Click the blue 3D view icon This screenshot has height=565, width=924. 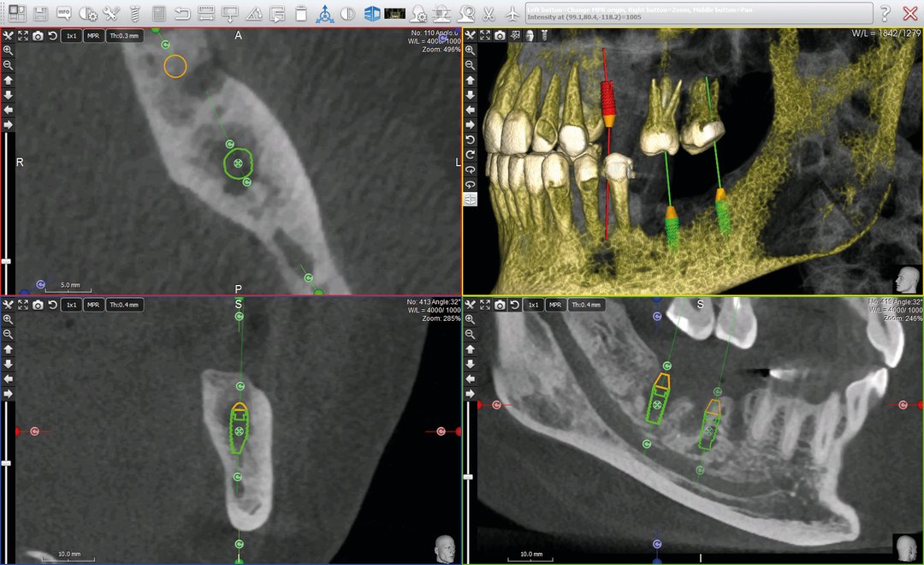tap(371, 14)
